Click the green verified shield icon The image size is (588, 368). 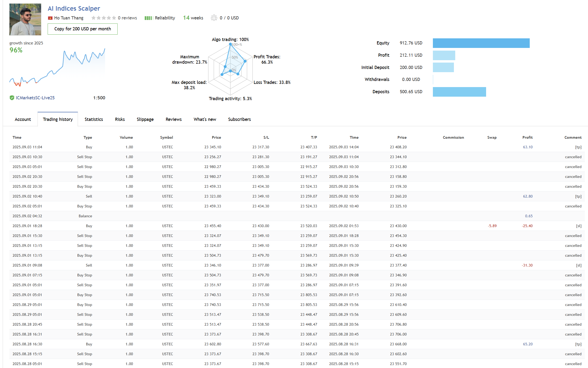coord(12,98)
